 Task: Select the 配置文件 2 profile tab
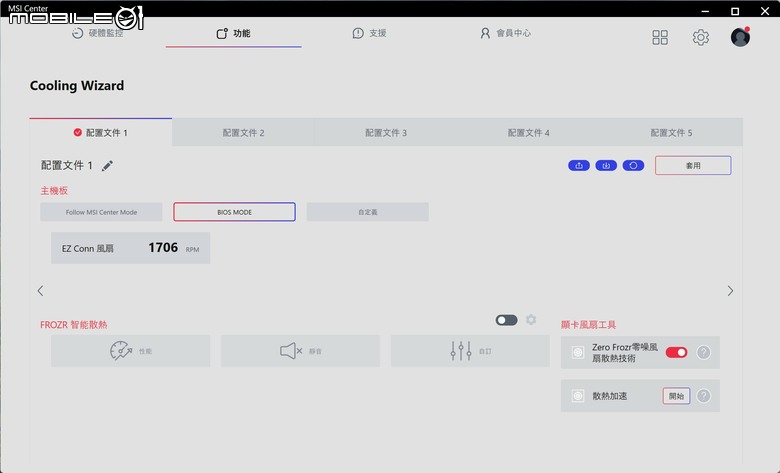243,133
